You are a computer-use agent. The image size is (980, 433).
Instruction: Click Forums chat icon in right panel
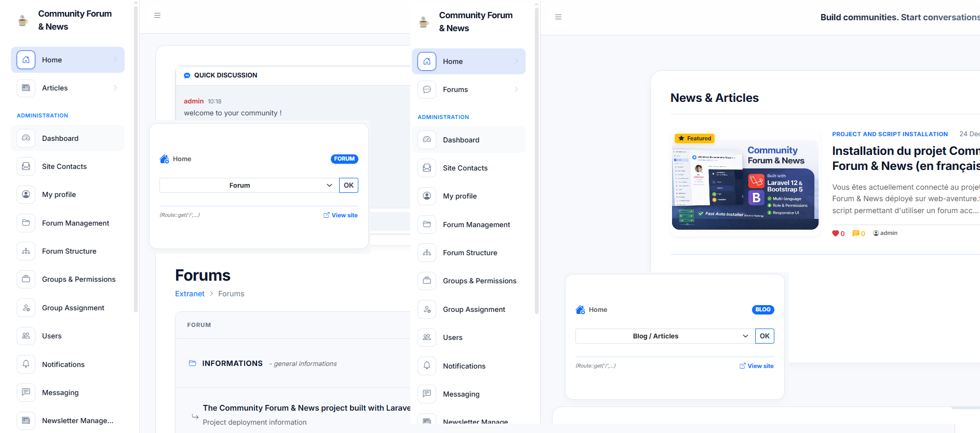pos(427,89)
